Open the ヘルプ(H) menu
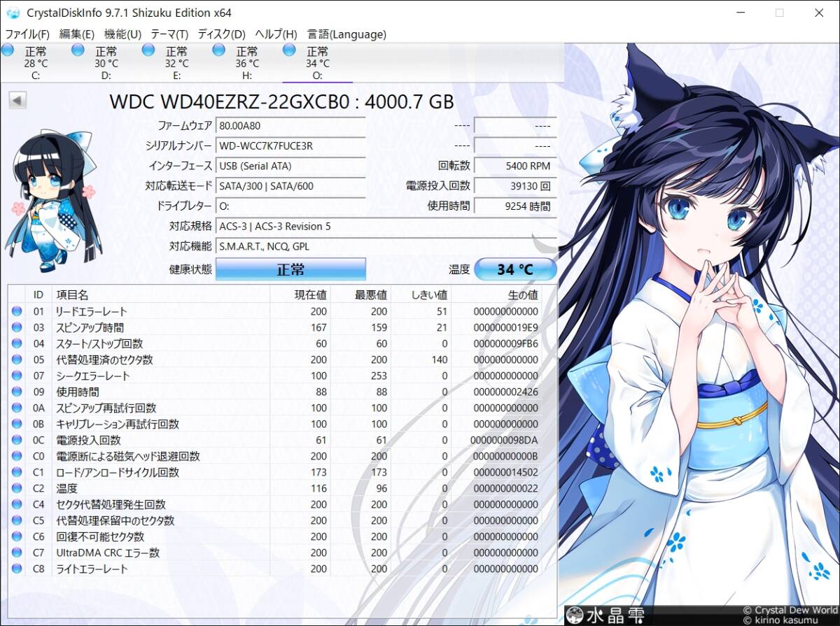Image resolution: width=840 pixels, height=626 pixels. 276,34
